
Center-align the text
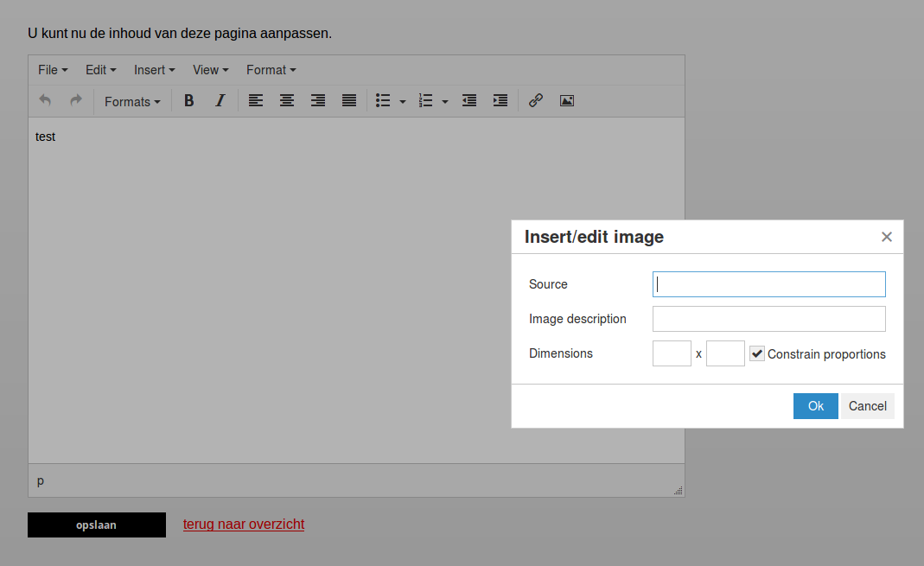click(x=287, y=101)
